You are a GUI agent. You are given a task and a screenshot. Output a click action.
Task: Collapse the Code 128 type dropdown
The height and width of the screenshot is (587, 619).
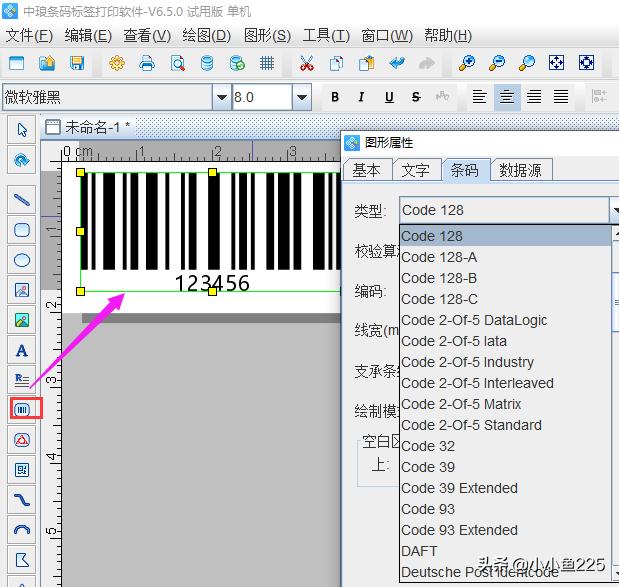[614, 210]
